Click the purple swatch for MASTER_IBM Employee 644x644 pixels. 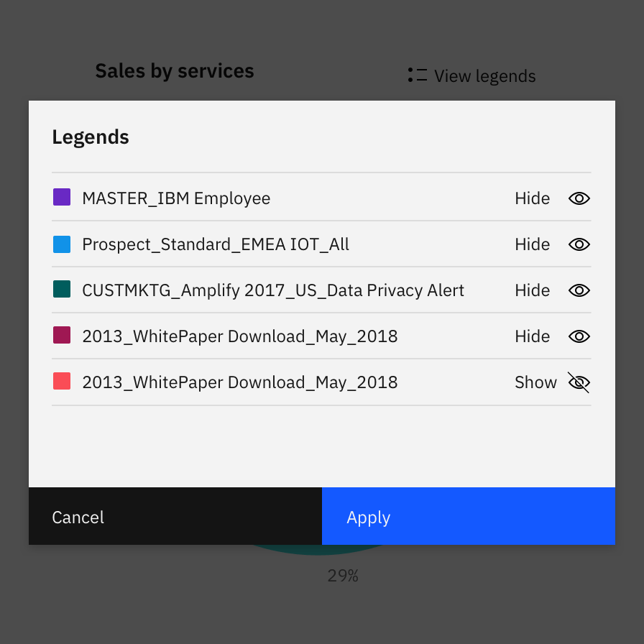click(62, 195)
